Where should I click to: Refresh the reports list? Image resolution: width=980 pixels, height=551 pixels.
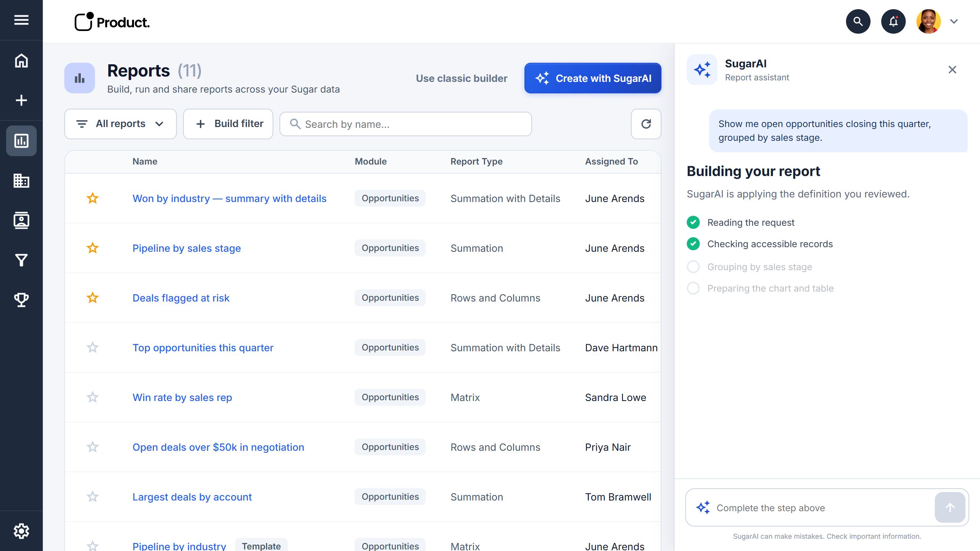[x=646, y=124]
